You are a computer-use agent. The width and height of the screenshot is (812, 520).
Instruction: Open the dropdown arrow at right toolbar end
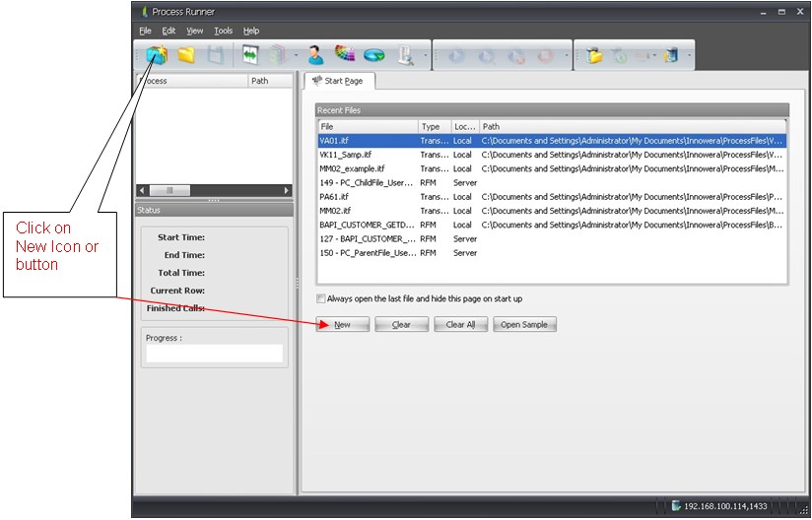tap(689, 55)
